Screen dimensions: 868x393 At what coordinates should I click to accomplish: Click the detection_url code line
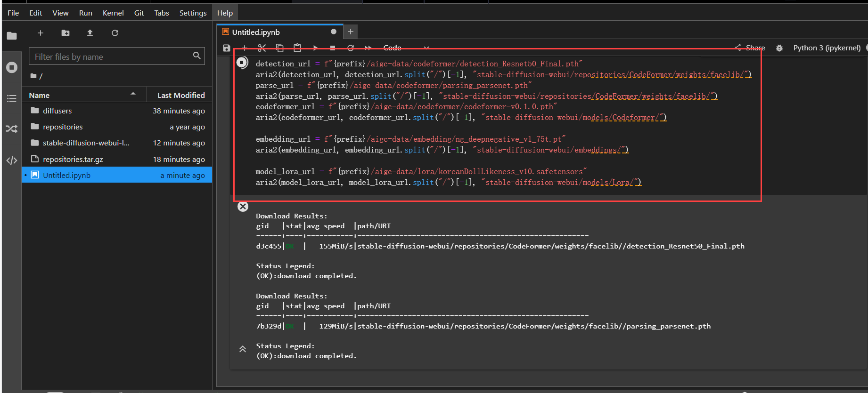(x=419, y=64)
